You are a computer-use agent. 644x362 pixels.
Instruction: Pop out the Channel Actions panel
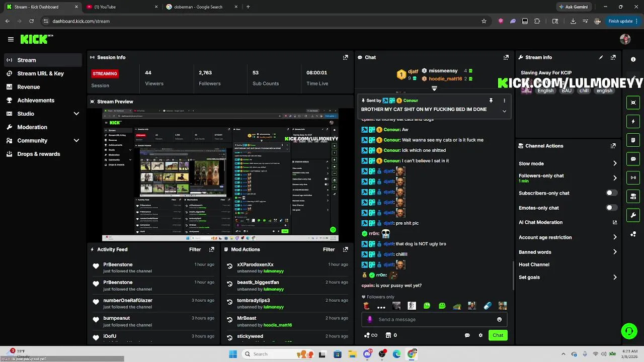(613, 146)
